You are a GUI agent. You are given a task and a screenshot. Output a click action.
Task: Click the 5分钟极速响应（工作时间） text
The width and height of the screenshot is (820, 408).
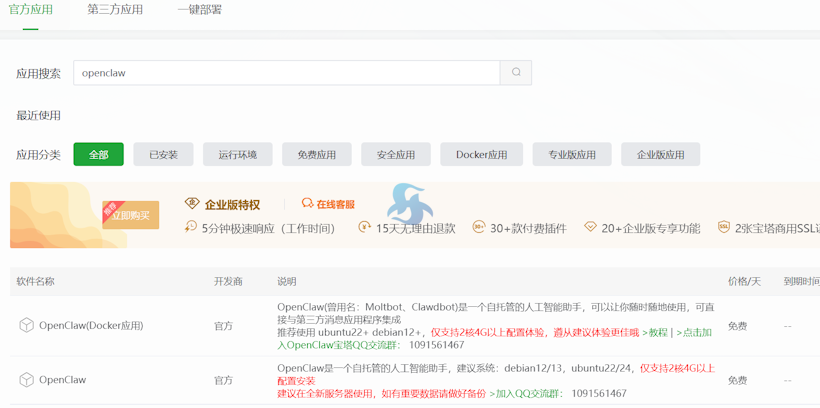pos(268,228)
